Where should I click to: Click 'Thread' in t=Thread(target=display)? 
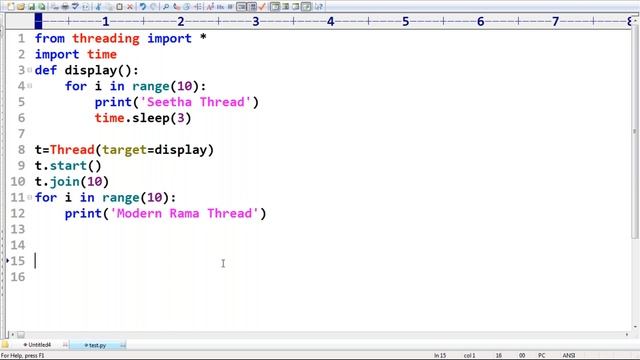(x=72, y=150)
